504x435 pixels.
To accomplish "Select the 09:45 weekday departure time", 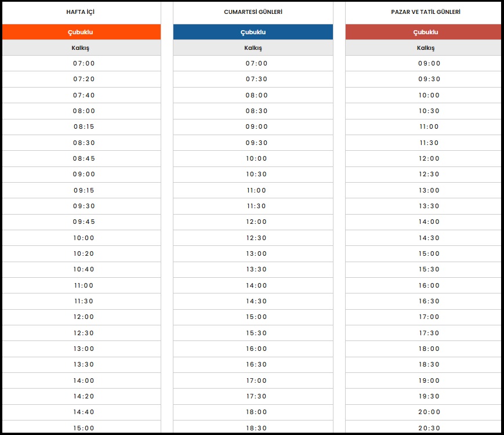I will 84,222.
